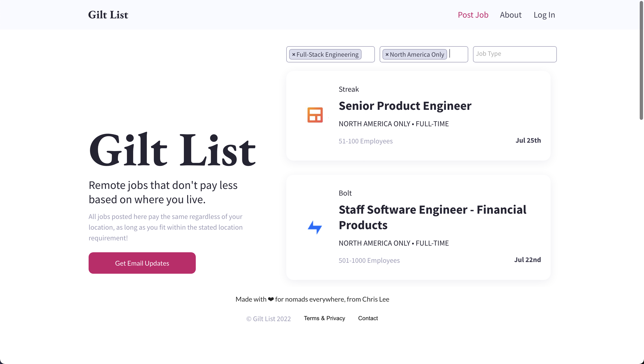Open the Senior Product Engineer job listing
The image size is (644, 364).
pos(405,106)
